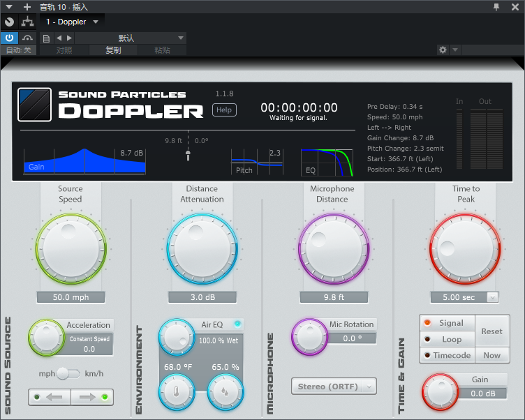Click the microphone position marker
Viewport: 525px width, 420px height.
click(x=188, y=156)
